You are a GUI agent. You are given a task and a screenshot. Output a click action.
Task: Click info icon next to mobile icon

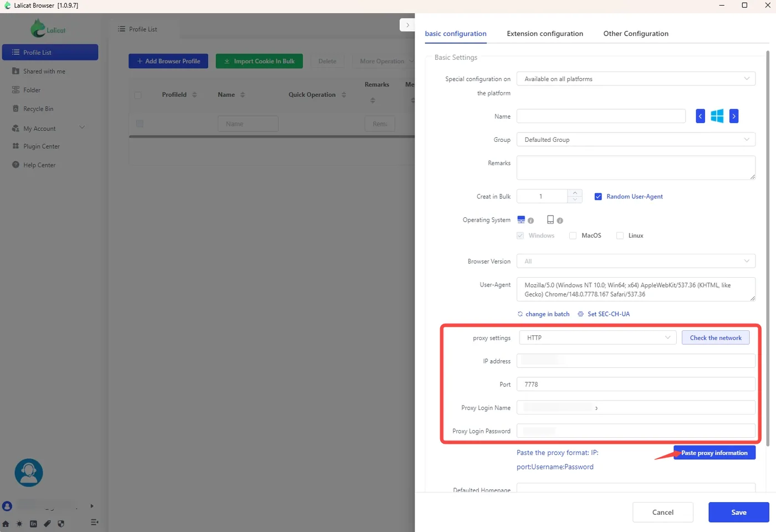tap(560, 221)
